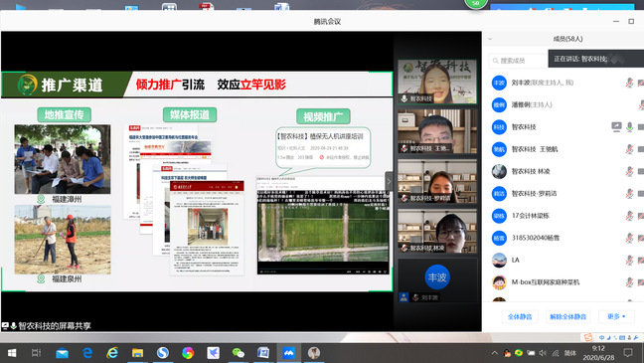Click 全体静音 mute-all button
The width and height of the screenshot is (644, 363).
[520, 316]
